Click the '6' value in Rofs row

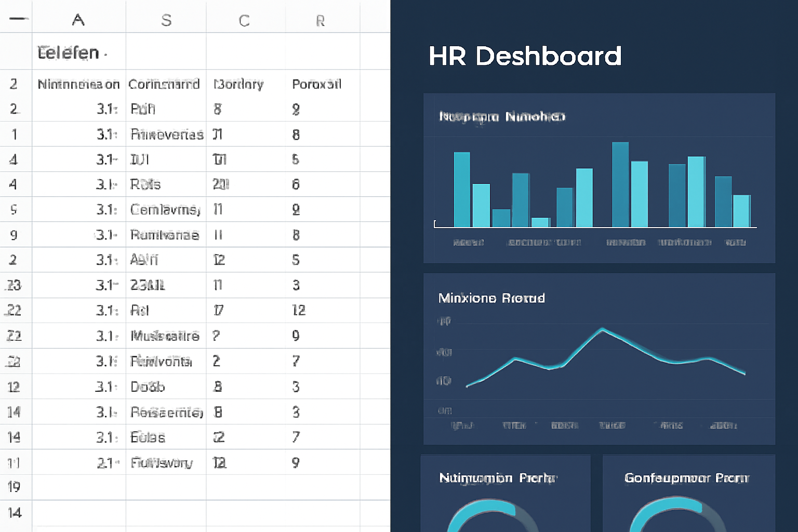(x=296, y=184)
